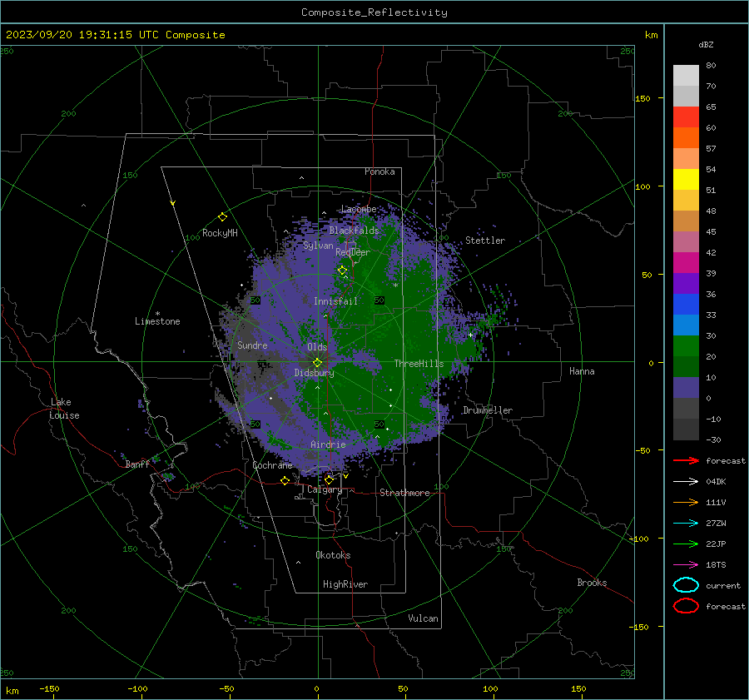Click the yellow diamond marker at Red Deer

[342, 271]
